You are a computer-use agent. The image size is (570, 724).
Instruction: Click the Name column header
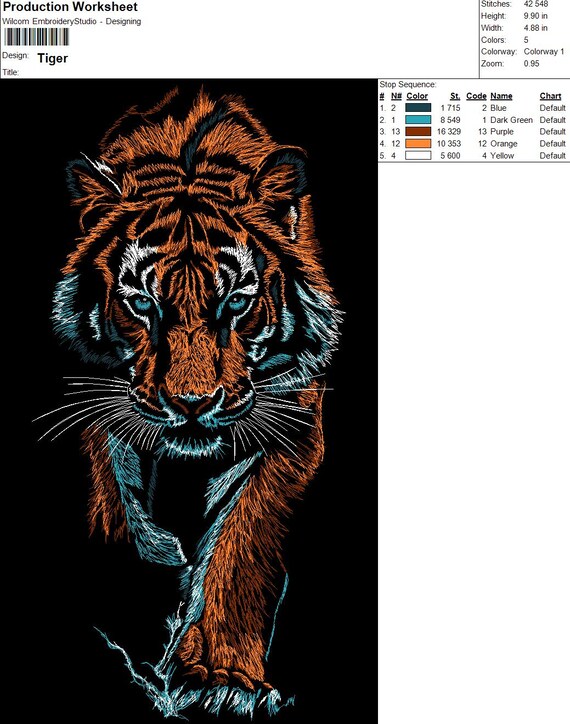click(501, 96)
